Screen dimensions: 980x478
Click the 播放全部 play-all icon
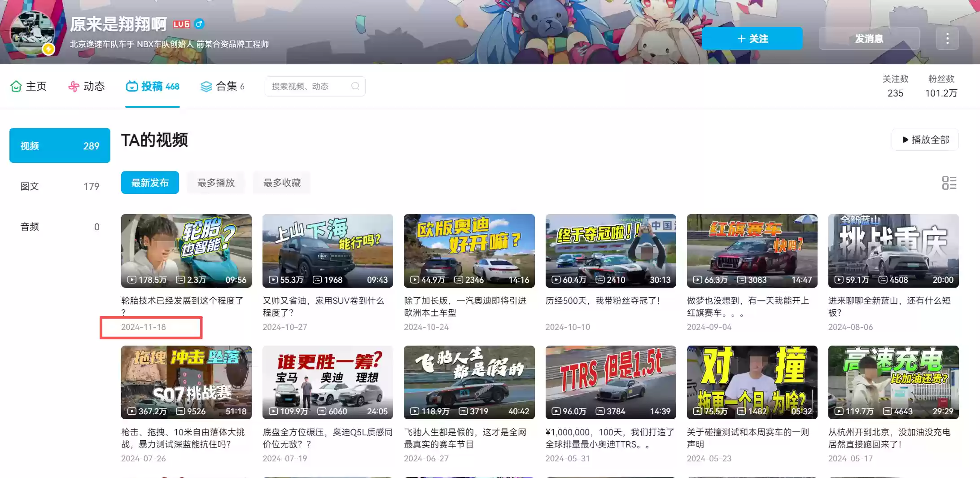906,140
